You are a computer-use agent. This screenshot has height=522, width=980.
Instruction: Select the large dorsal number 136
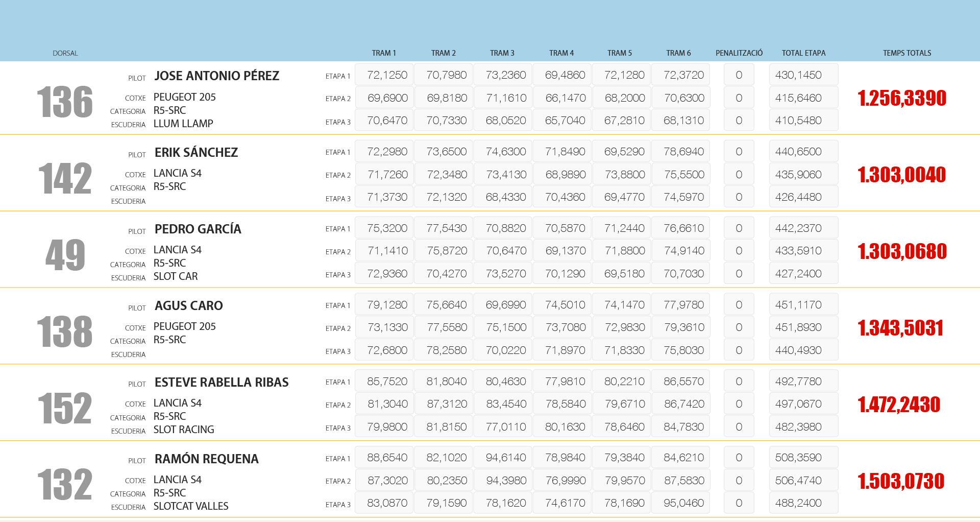coord(65,102)
